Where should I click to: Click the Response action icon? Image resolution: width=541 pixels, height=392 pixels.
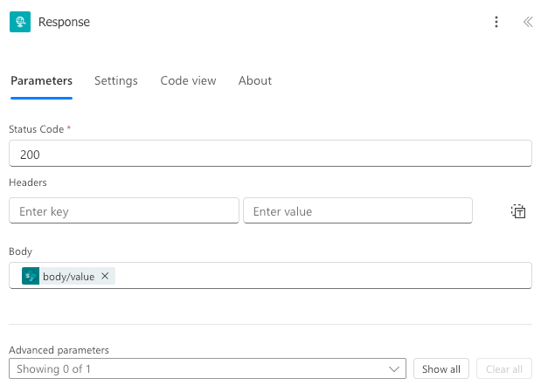19,22
